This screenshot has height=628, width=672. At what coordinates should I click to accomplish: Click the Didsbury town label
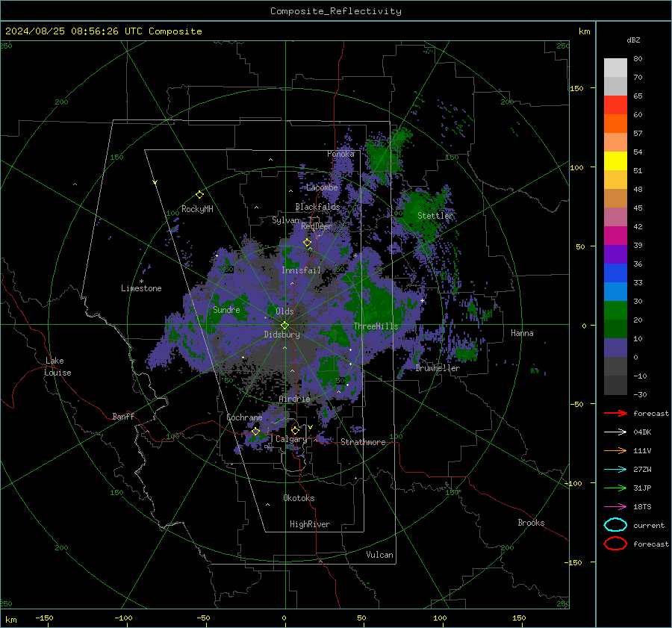[x=281, y=335]
